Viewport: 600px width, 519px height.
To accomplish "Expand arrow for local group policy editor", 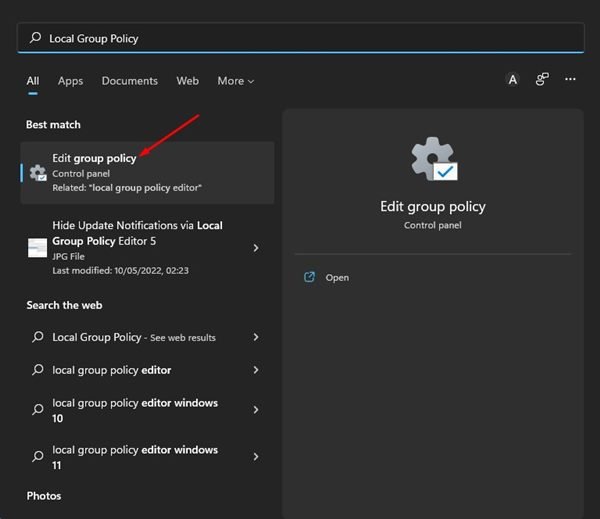I will pyautogui.click(x=256, y=370).
